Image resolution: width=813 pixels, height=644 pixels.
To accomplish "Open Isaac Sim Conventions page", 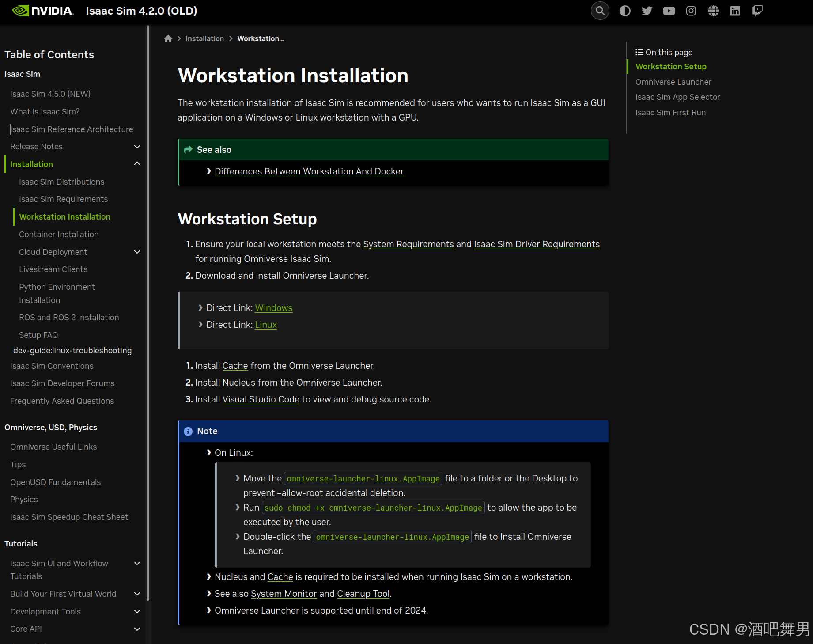I will tap(52, 366).
